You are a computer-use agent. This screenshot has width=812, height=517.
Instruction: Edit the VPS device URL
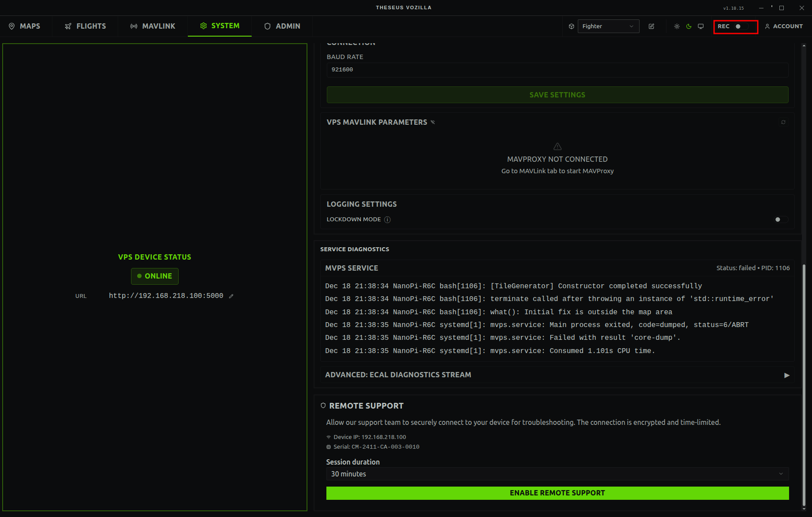click(x=231, y=296)
